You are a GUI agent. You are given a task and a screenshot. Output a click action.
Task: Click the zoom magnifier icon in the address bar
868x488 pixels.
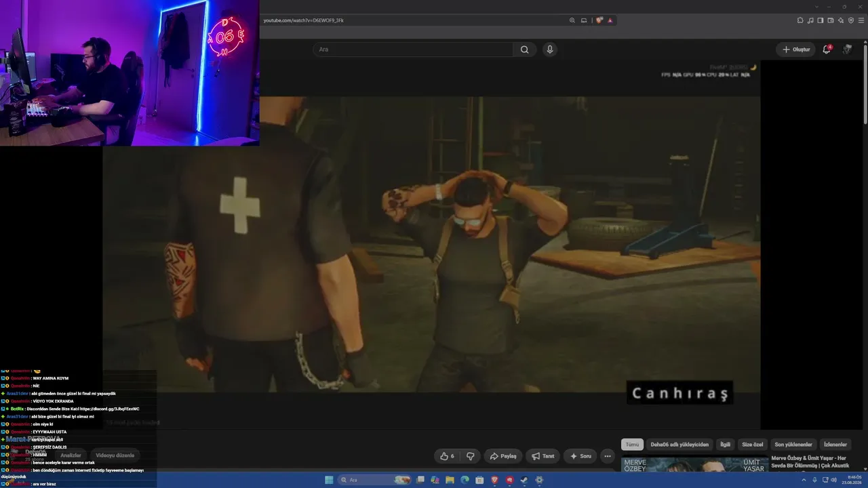[x=572, y=20]
